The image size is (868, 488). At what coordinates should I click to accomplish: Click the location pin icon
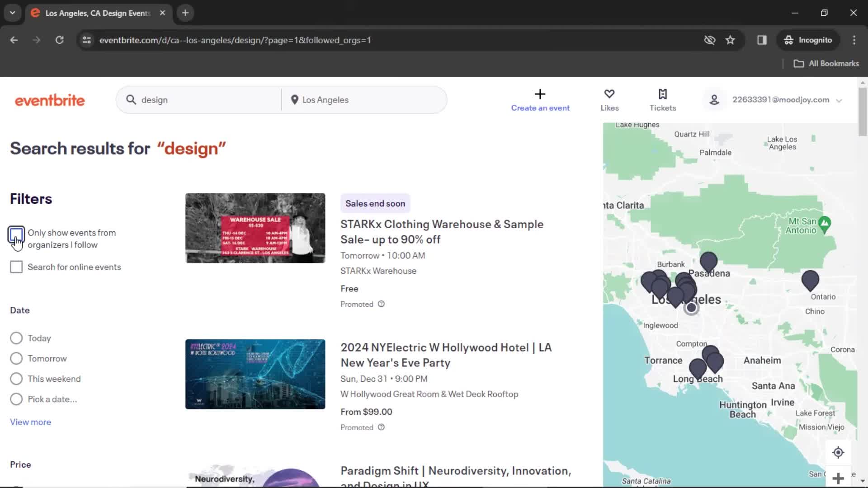click(x=294, y=100)
